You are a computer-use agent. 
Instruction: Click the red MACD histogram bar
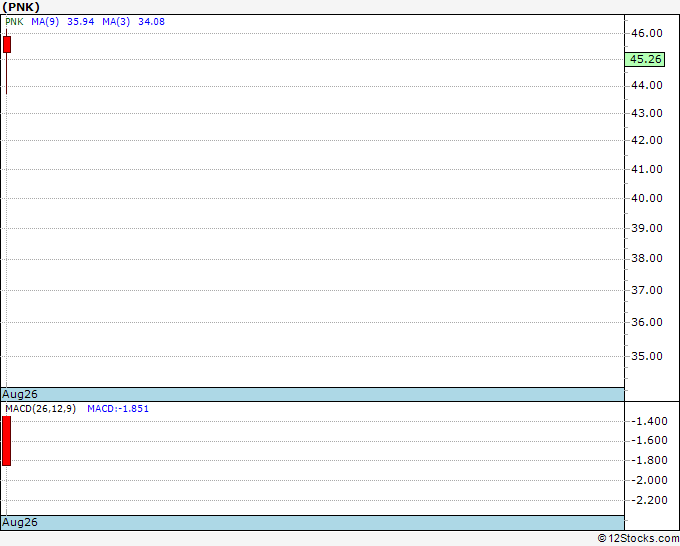7,441
